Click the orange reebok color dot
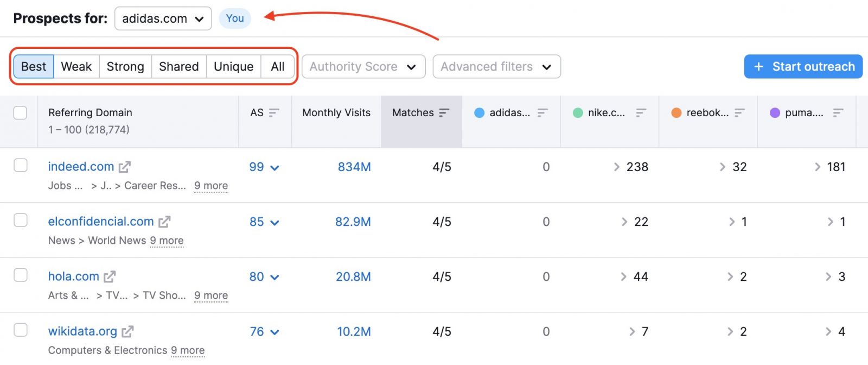The height and width of the screenshot is (365, 868). [676, 112]
